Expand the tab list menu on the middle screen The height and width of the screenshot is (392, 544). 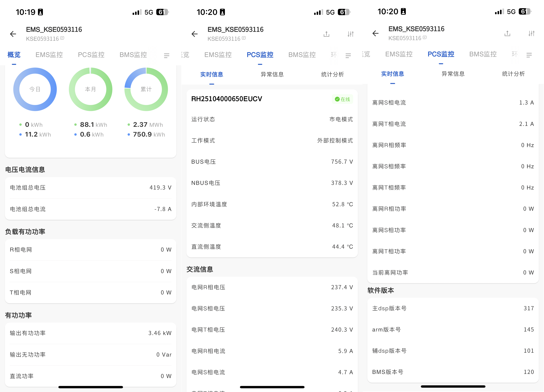(x=348, y=56)
